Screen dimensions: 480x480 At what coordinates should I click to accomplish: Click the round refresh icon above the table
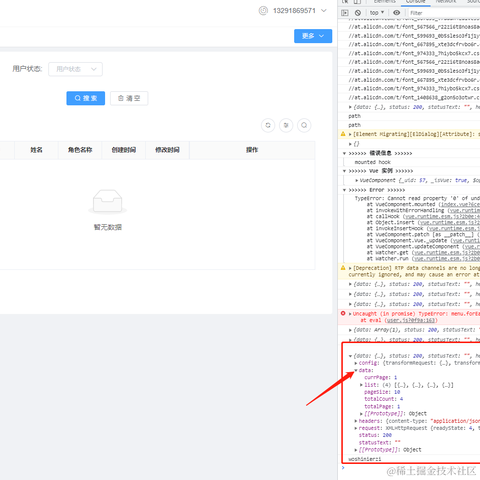268,125
